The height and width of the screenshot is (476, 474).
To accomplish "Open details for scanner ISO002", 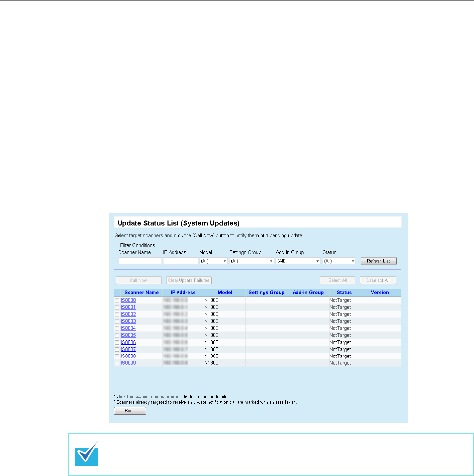I will (x=128, y=314).
